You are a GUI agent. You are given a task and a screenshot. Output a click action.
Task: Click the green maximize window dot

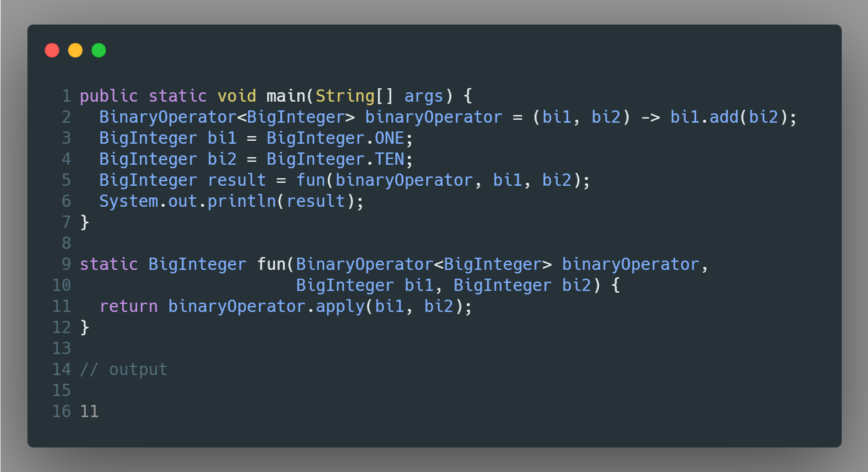point(99,50)
